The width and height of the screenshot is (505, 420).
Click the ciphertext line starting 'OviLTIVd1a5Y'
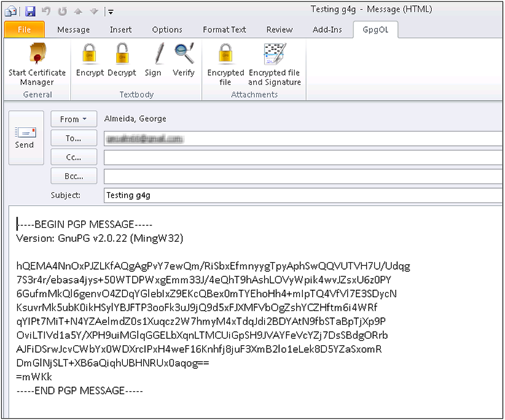point(202,335)
